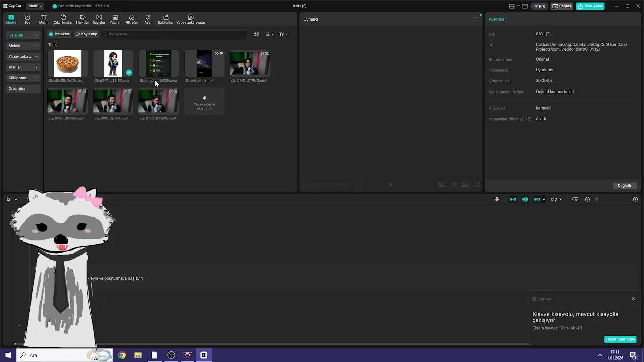Screen dimensions: 644x362
Task: Click the Değiştir button in details
Action: (x=624, y=186)
